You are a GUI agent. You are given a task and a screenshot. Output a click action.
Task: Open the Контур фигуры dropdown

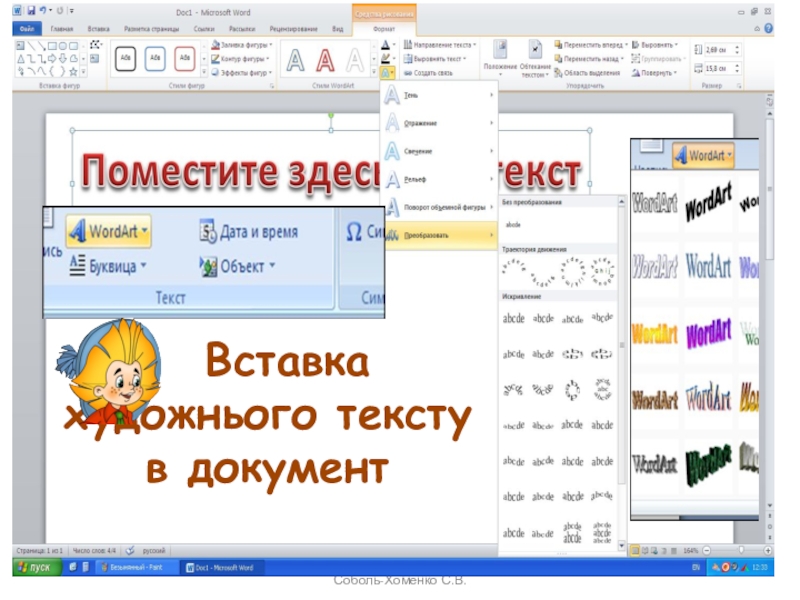click(240, 59)
